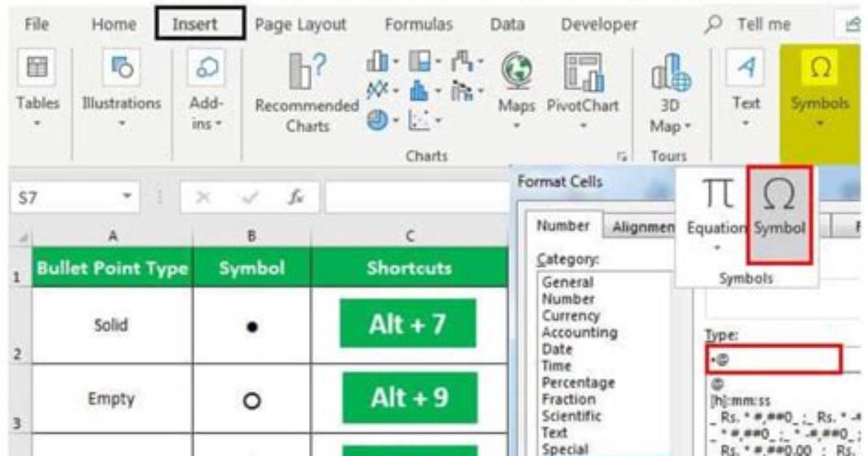The width and height of the screenshot is (868, 456).
Task: Expand the 3D Map dropdown arrow
Action: (x=687, y=126)
